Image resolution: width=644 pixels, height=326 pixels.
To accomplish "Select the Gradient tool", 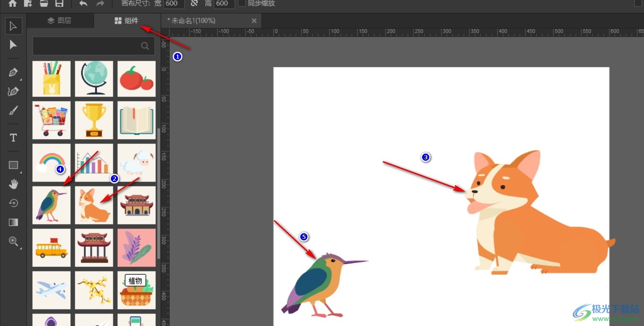I will pyautogui.click(x=13, y=222).
